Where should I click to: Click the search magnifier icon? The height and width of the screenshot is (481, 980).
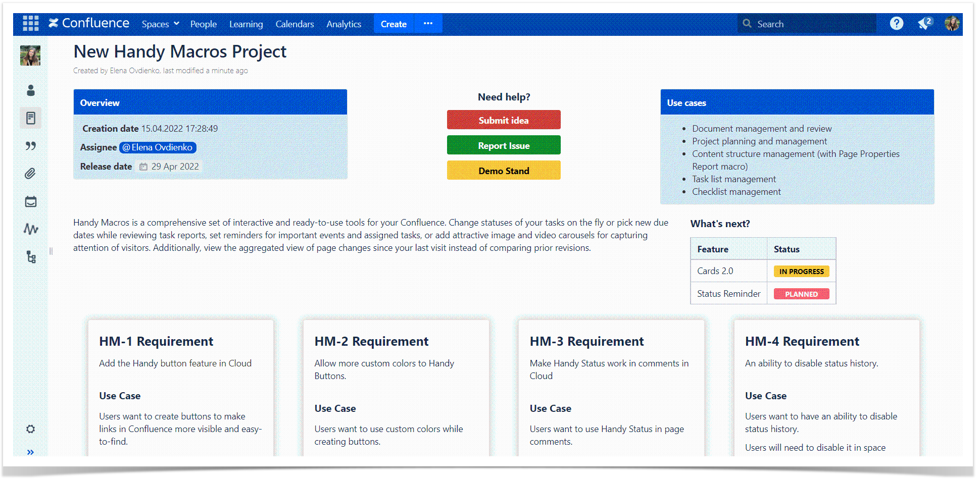tap(747, 23)
